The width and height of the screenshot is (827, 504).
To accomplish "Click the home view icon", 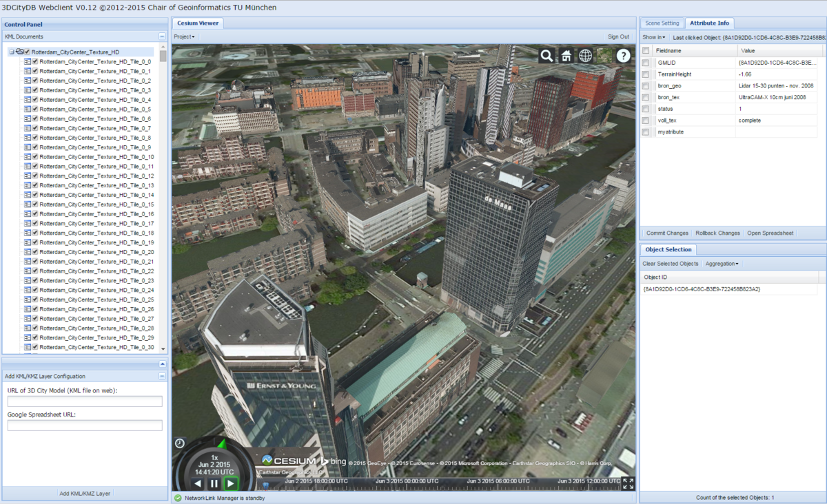I will tap(566, 56).
